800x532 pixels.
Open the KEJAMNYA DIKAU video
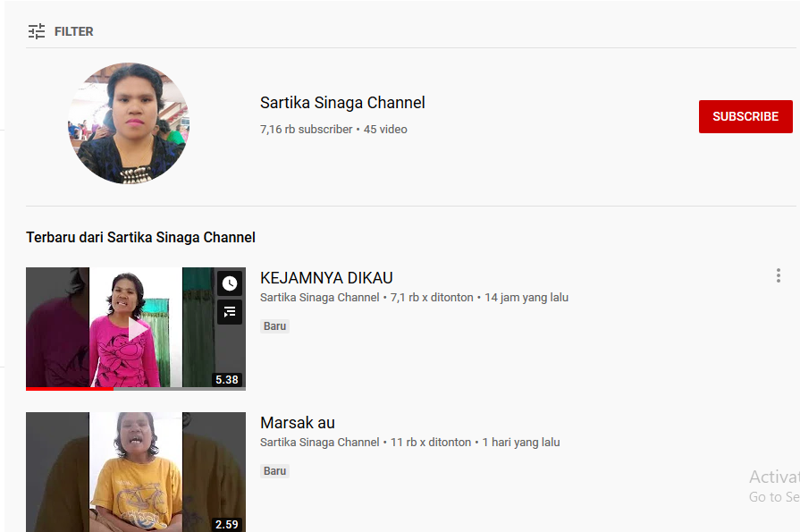click(327, 278)
